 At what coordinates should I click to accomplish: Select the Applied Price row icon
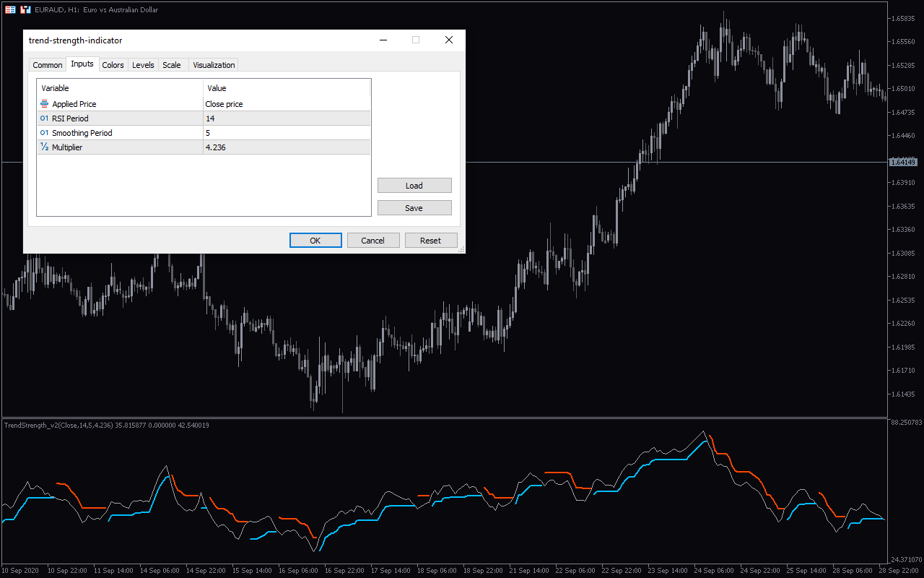44,104
